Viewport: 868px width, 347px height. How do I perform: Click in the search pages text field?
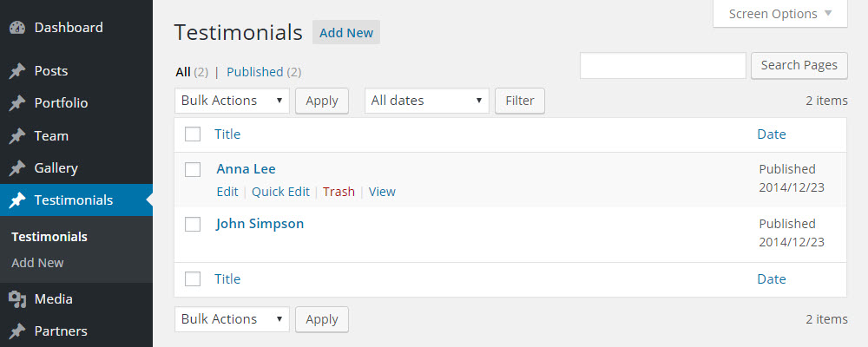click(662, 66)
